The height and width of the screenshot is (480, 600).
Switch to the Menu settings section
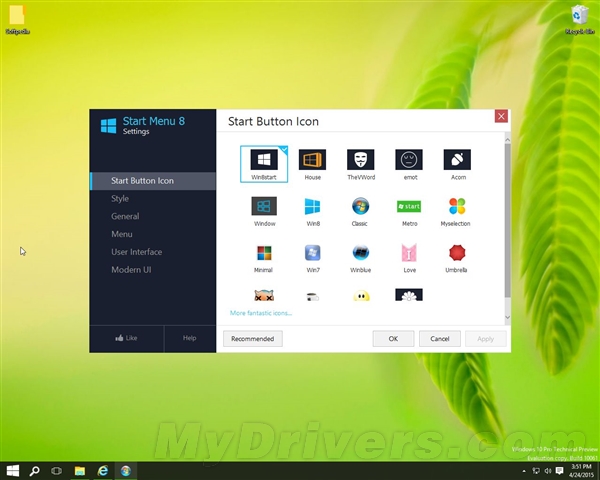[153, 234]
